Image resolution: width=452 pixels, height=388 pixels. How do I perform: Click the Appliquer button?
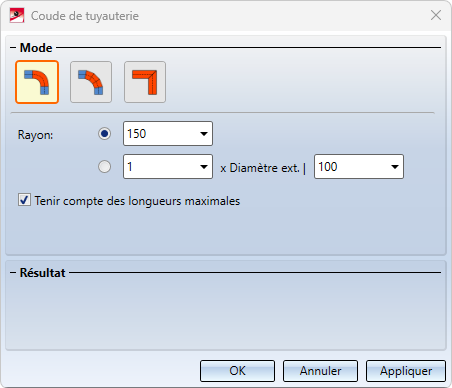point(406,371)
